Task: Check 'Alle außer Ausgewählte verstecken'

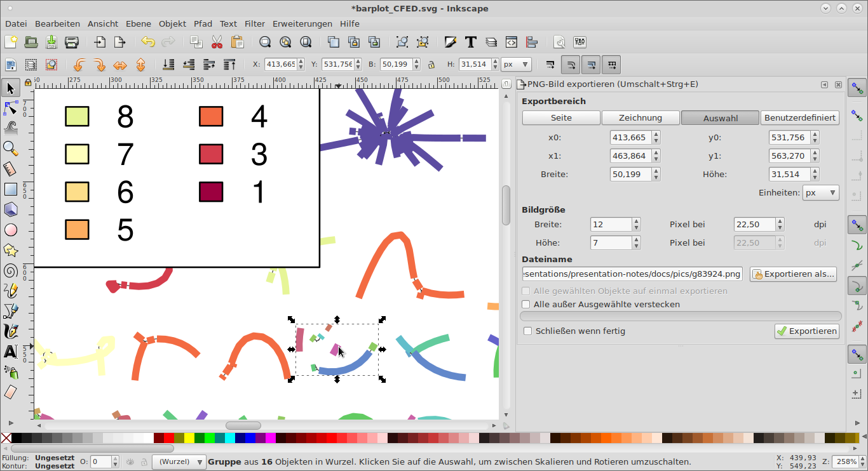Action: [x=526, y=305]
